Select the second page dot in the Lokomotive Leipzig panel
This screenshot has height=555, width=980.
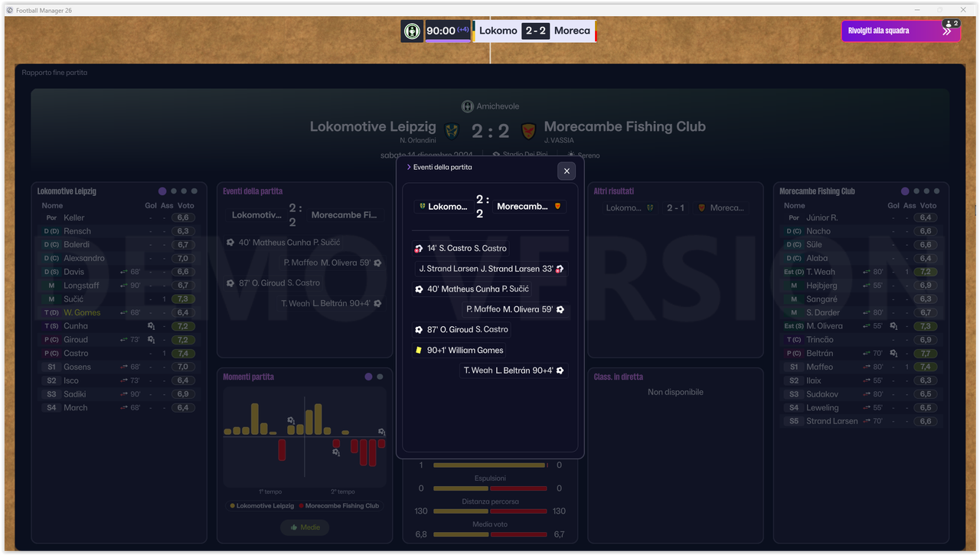click(x=174, y=191)
